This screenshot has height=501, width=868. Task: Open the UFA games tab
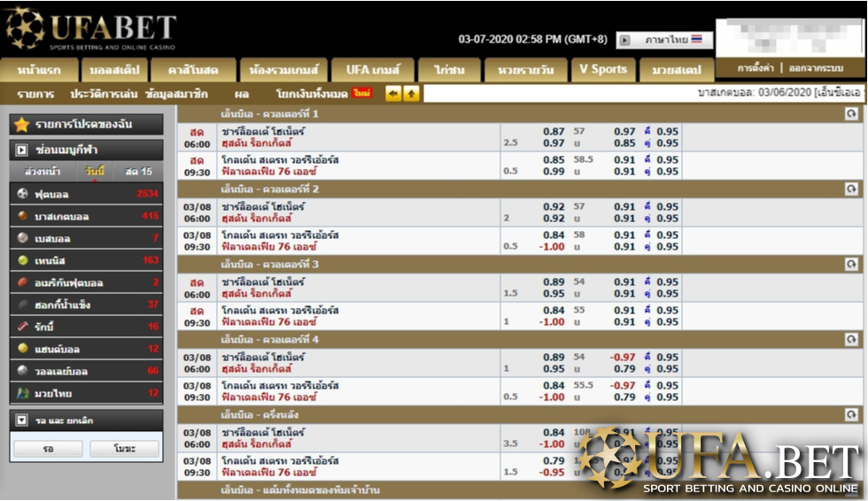point(373,70)
